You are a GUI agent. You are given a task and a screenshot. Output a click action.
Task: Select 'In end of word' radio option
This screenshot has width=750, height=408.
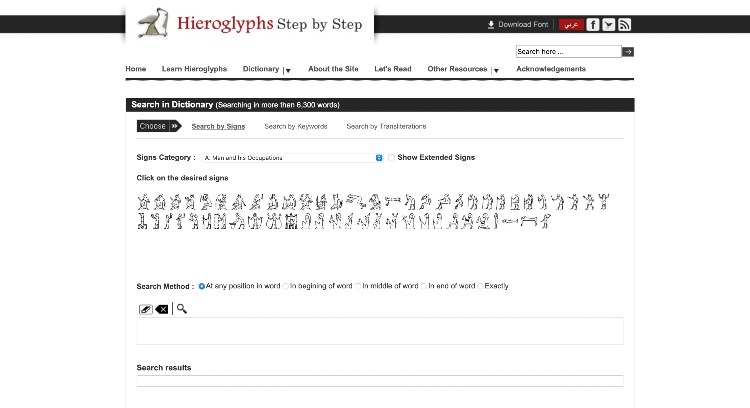pos(424,286)
